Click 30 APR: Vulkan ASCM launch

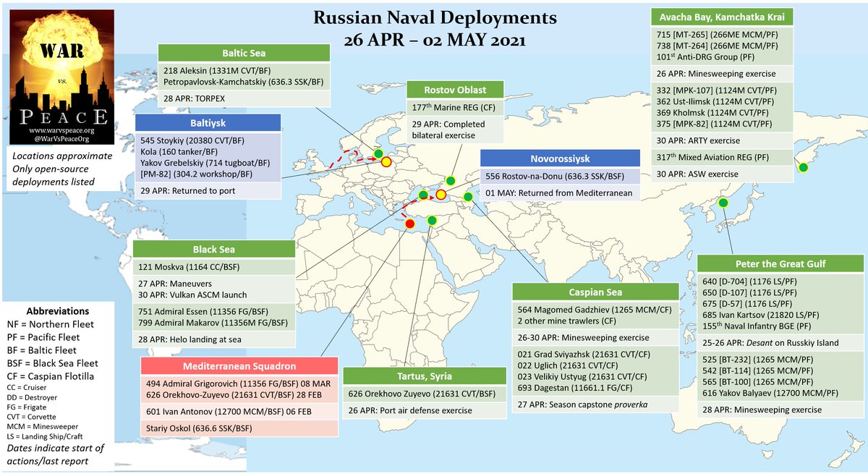click(194, 296)
